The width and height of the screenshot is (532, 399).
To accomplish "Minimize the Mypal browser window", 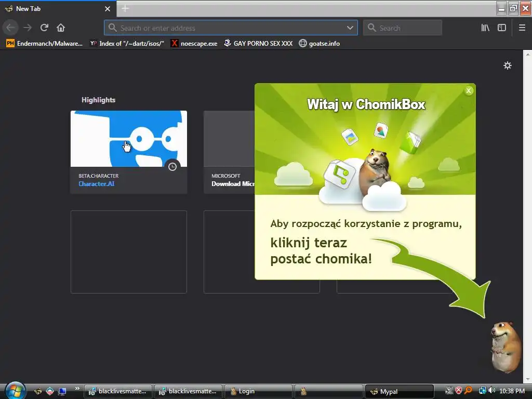I will (501, 8).
